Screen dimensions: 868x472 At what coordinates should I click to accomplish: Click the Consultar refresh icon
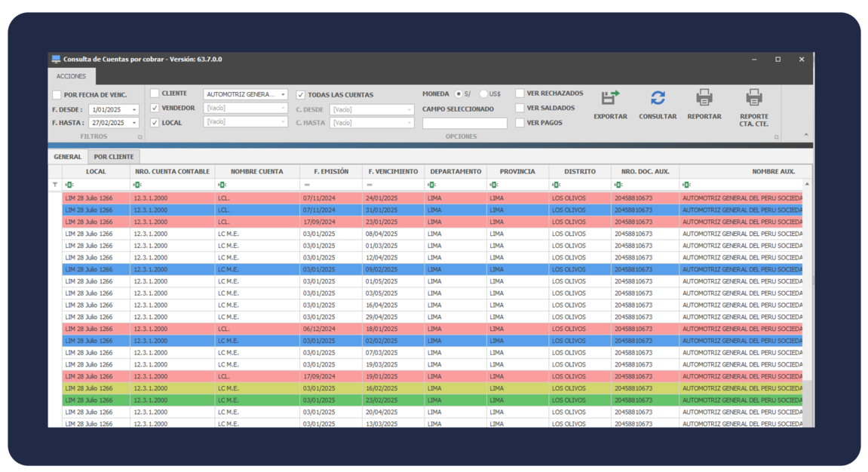tap(658, 98)
